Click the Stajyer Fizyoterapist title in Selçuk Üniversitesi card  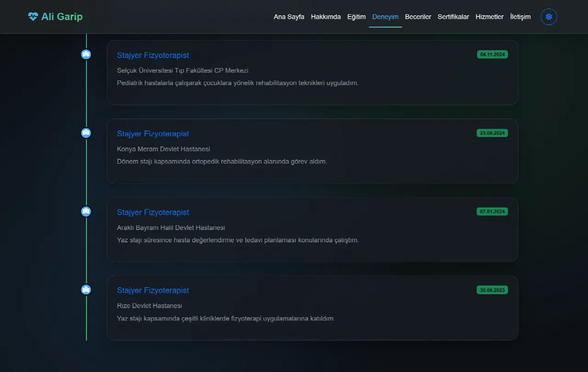pyautogui.click(x=153, y=55)
